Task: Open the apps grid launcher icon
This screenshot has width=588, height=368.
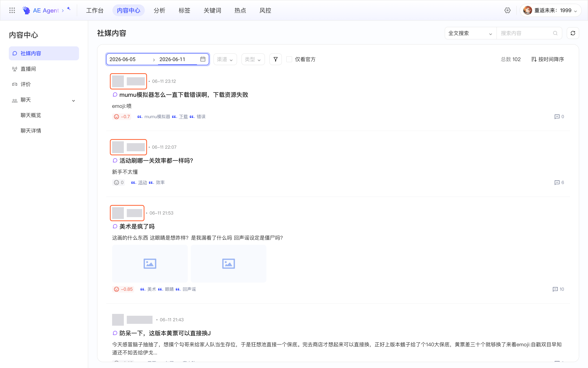Action: pyautogui.click(x=12, y=10)
